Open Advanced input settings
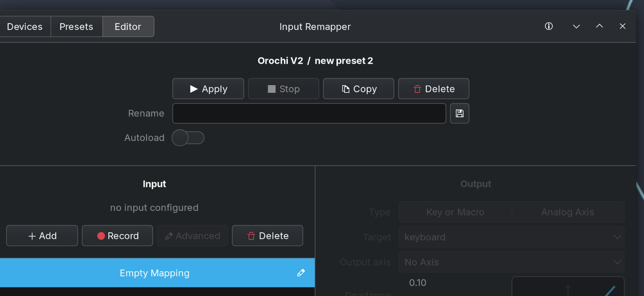 pos(192,236)
